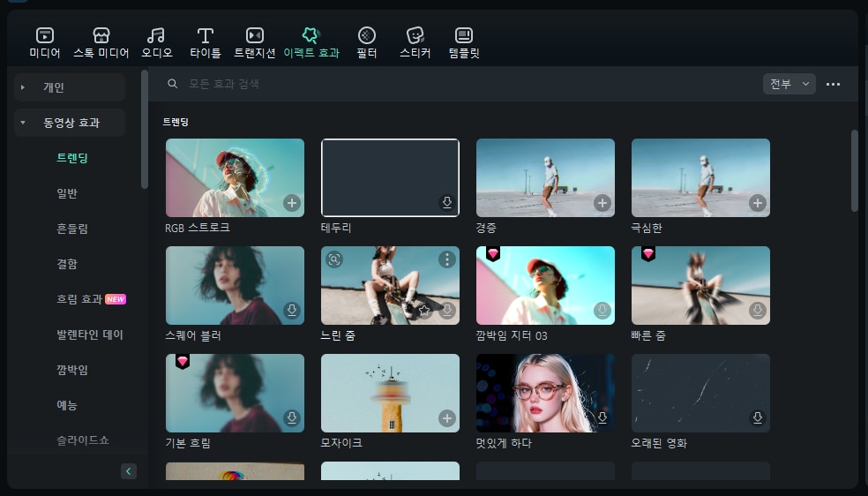868x496 pixels.
Task: Select the 스퀘어 블러 thumbnail
Action: (235, 285)
